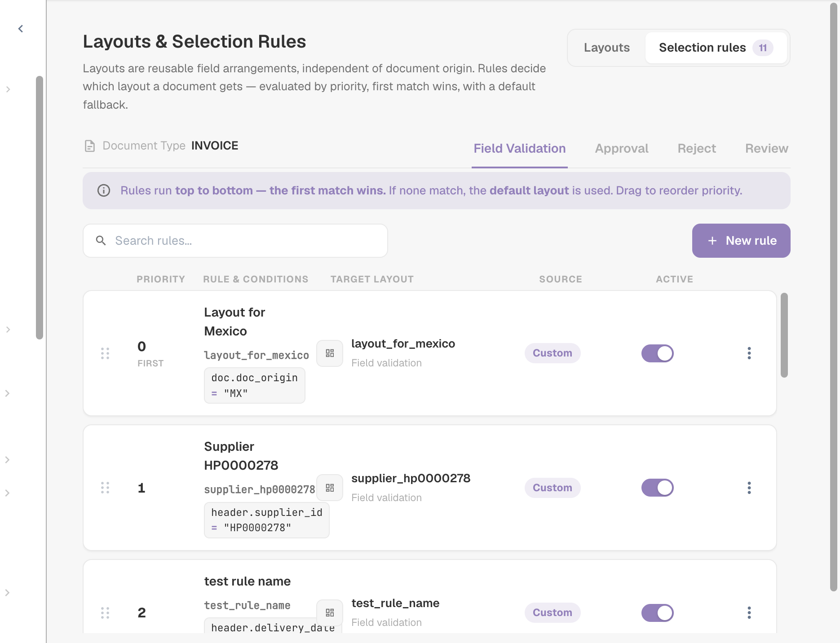This screenshot has height=643, width=840.
Task: Click the back arrow icon in sidebar
Action: (x=21, y=29)
